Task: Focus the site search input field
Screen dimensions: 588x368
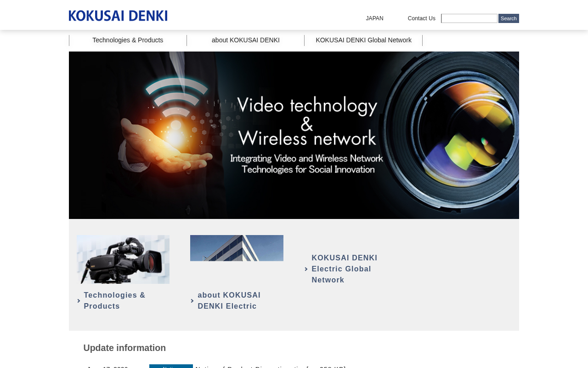Action: coord(469,18)
